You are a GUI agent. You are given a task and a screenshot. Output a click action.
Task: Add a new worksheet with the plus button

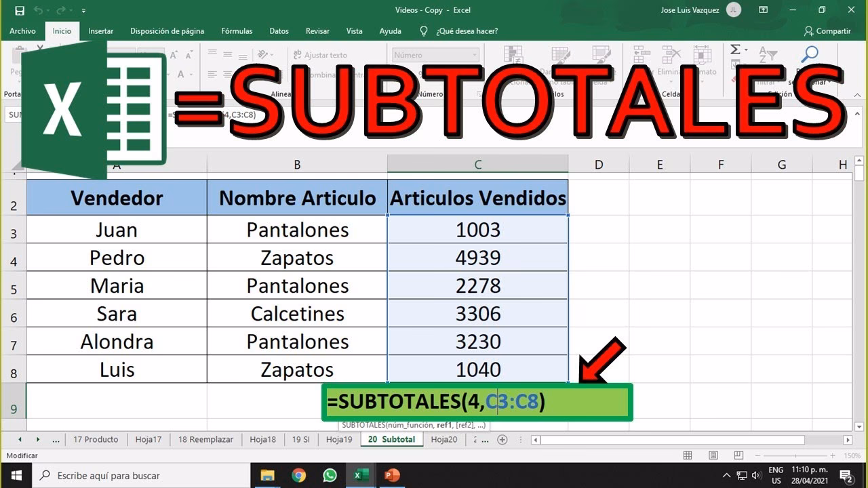pos(502,439)
